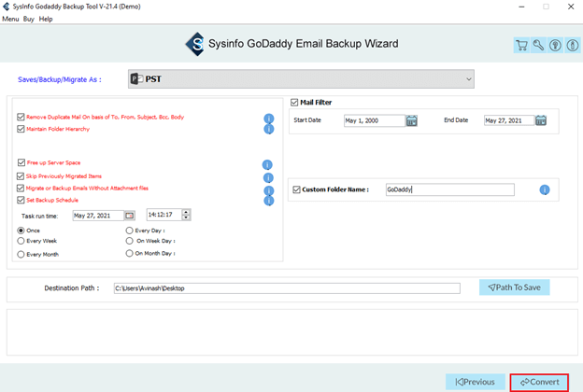The width and height of the screenshot is (583, 392).
Task: Open the Help menu
Action: point(46,19)
